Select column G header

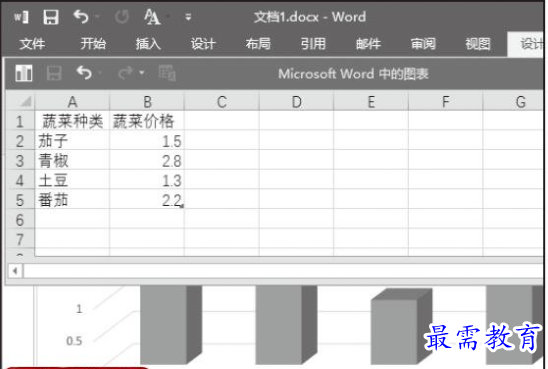pos(514,102)
